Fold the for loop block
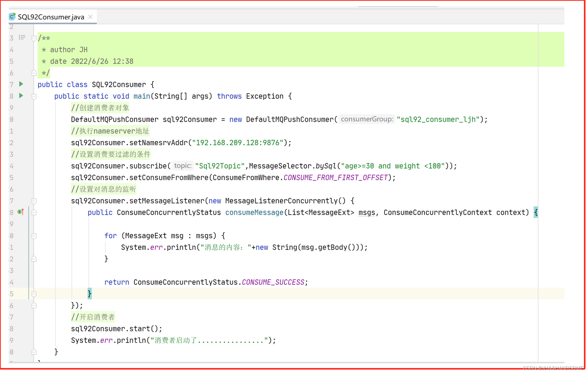 [x=34, y=236]
